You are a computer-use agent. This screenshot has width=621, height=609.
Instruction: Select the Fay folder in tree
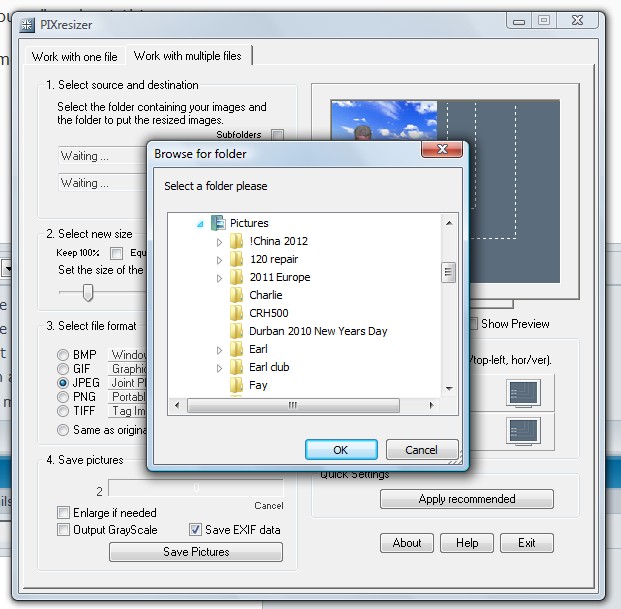pyautogui.click(x=258, y=385)
